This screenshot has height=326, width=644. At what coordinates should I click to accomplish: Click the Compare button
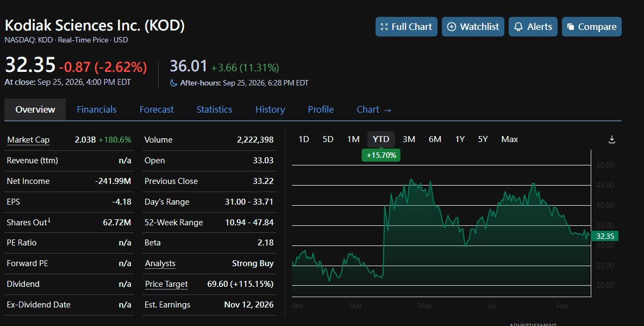[591, 27]
